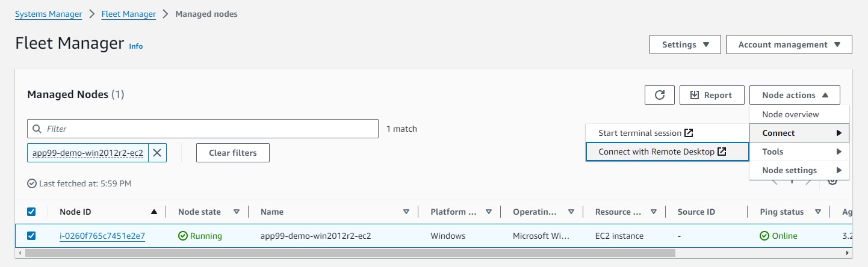This screenshot has height=267, width=868.
Task: Uncheck the i-0260f765c7451e2e7 row checkbox
Action: (x=32, y=236)
